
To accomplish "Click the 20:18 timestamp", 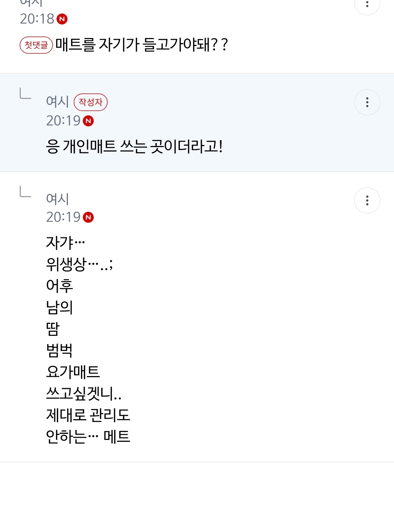I will tap(37, 19).
